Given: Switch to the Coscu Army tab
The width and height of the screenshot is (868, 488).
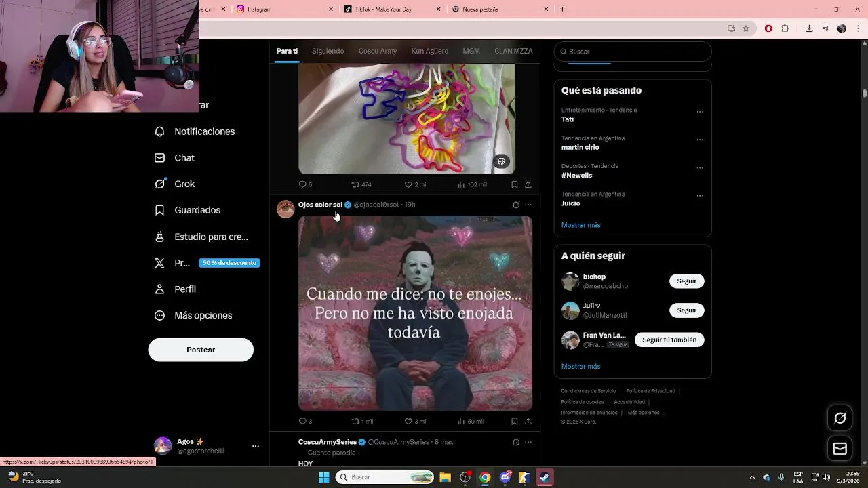Looking at the screenshot, I should click(x=378, y=51).
